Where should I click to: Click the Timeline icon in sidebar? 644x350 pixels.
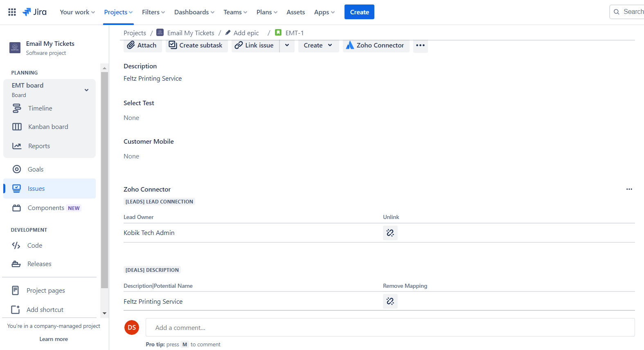pyautogui.click(x=17, y=108)
